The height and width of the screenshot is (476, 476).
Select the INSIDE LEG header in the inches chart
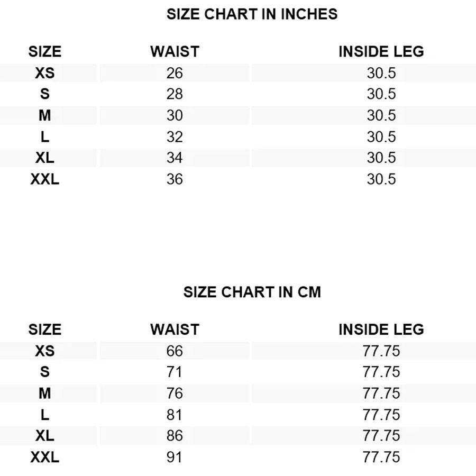coord(381,52)
